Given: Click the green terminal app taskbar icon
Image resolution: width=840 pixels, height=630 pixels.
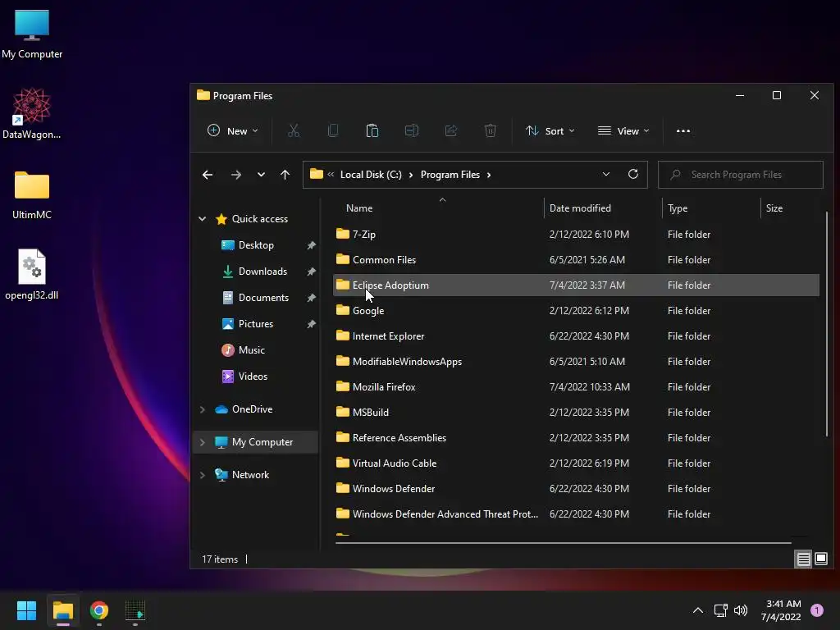Looking at the screenshot, I should tap(135, 610).
